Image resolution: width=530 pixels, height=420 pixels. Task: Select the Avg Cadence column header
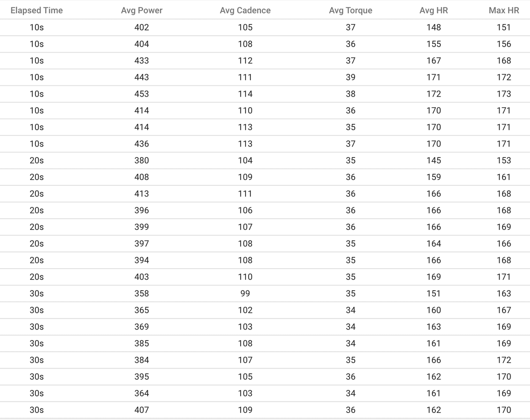(245, 10)
